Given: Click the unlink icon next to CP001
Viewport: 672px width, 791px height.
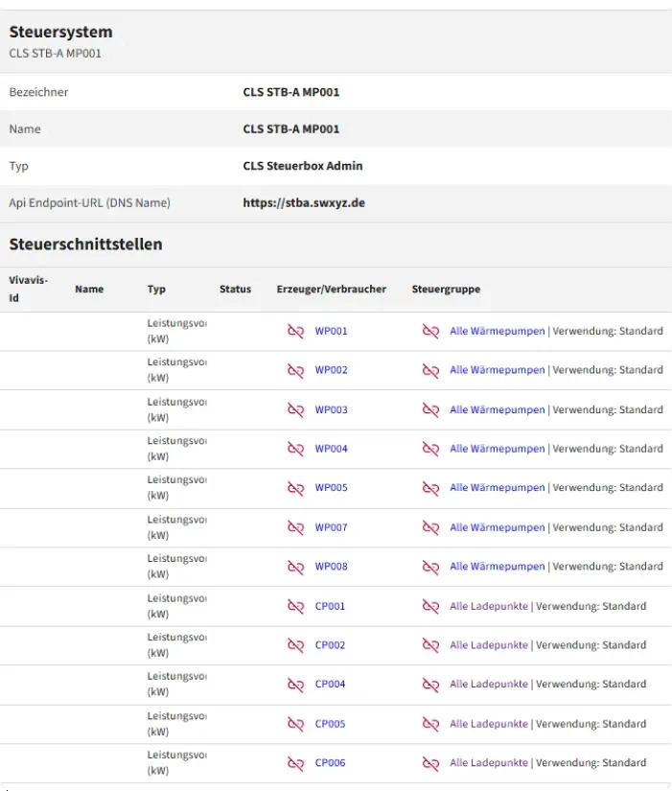Looking at the screenshot, I should tap(295, 606).
